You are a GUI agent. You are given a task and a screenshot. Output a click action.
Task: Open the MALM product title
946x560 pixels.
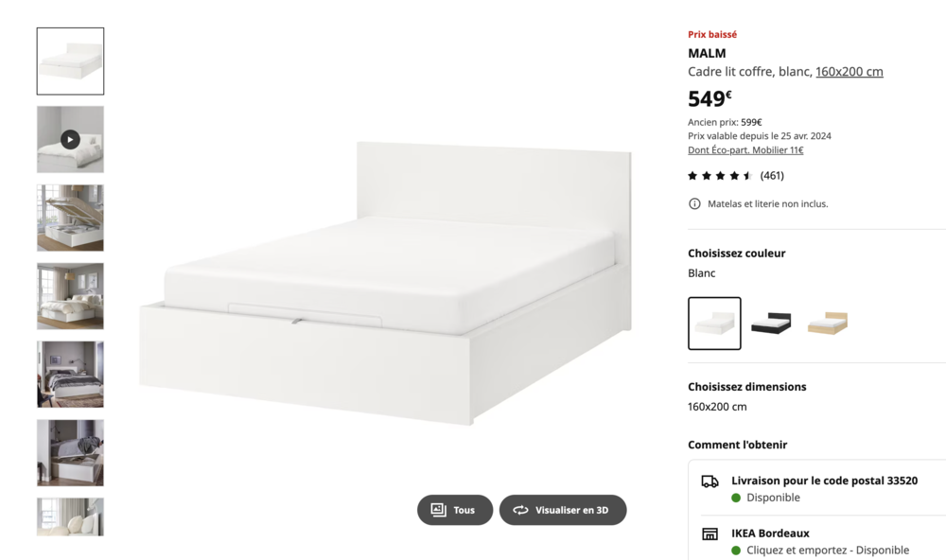(x=707, y=53)
